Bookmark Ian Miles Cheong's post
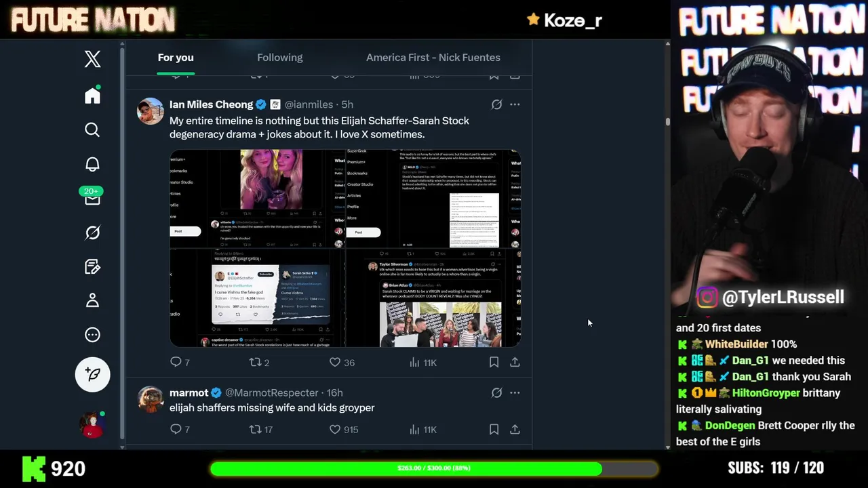Screen dimensions: 868x488 click(x=494, y=363)
